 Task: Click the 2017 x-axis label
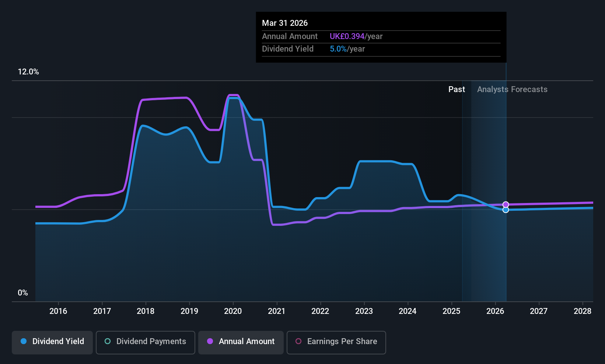coord(102,311)
